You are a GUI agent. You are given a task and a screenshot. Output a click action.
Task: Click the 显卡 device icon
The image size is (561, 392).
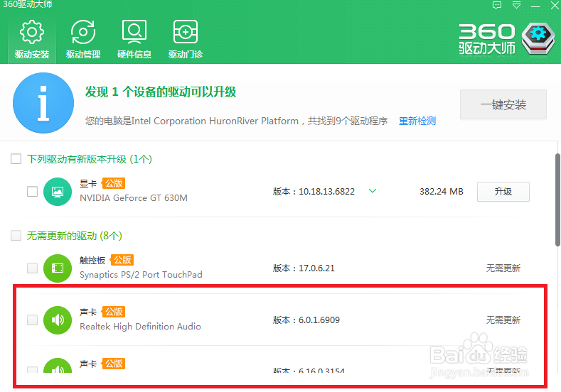[x=58, y=192]
